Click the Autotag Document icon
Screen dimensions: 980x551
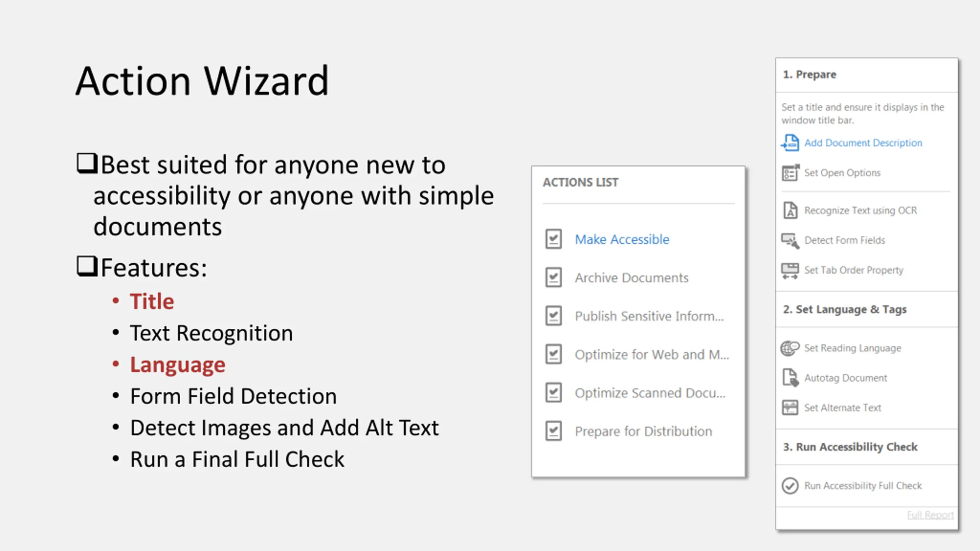[790, 378]
